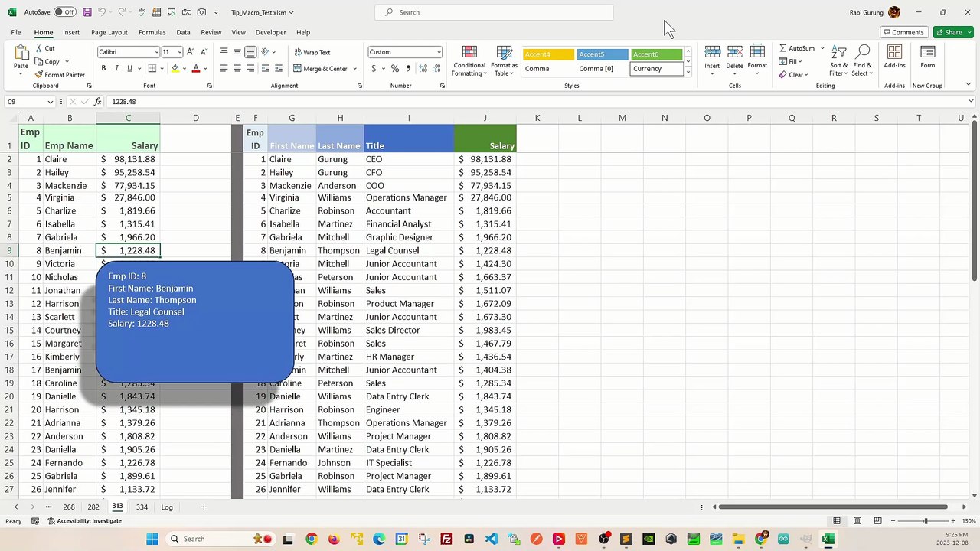Click the increase indent icon

(279, 68)
